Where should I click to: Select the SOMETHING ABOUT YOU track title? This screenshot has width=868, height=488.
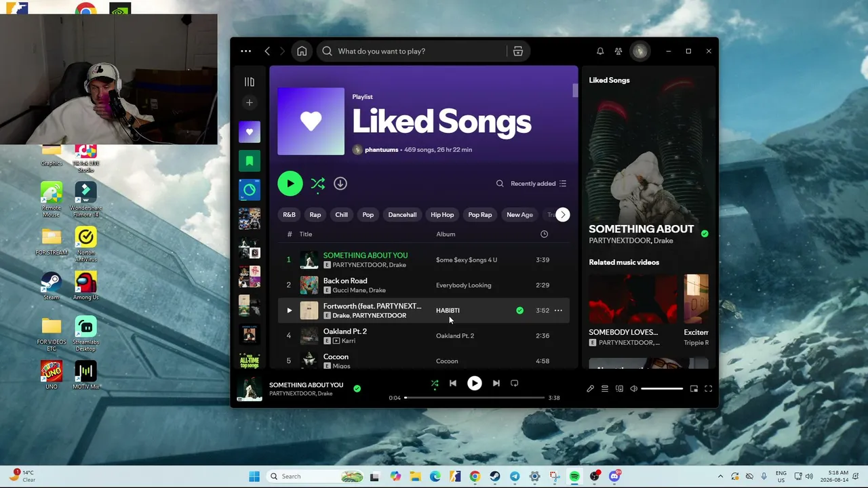(366, 256)
